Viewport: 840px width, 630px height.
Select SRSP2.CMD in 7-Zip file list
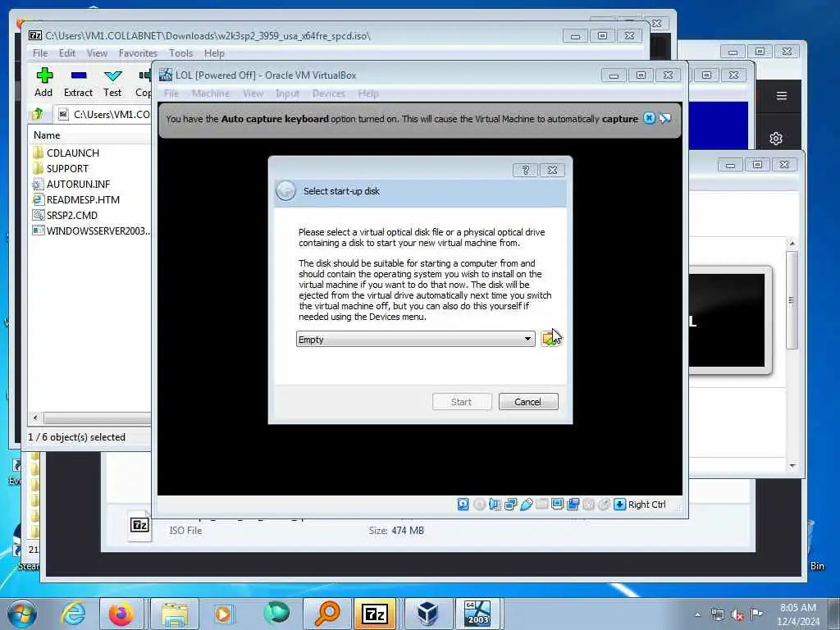(72, 216)
